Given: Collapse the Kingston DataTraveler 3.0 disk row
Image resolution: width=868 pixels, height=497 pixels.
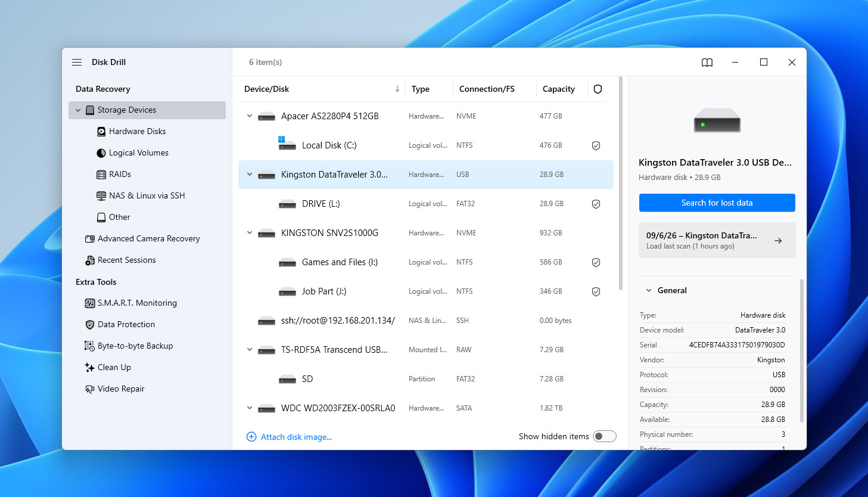Looking at the screenshot, I should (250, 175).
